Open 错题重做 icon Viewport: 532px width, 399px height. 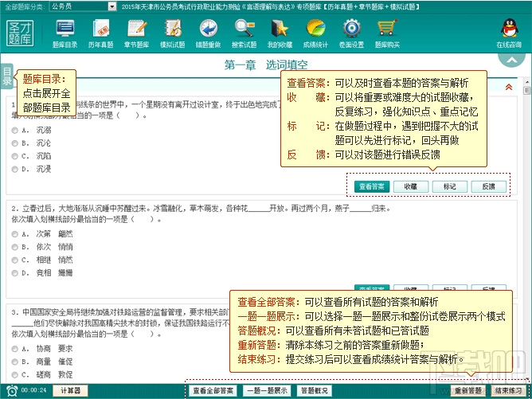click(208, 33)
